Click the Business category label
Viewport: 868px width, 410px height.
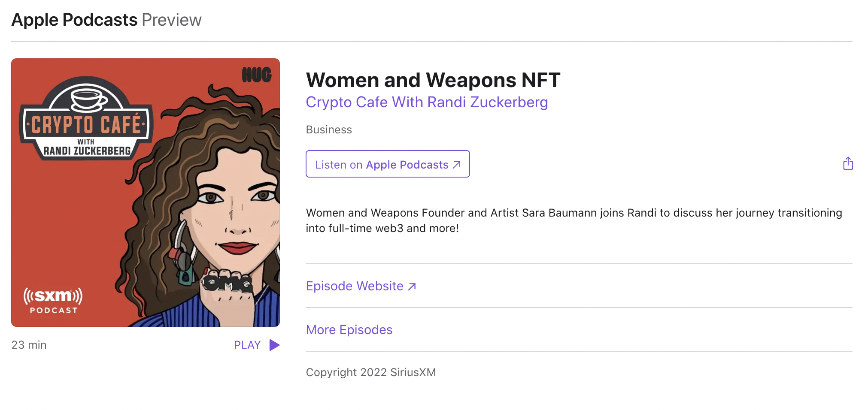[329, 130]
